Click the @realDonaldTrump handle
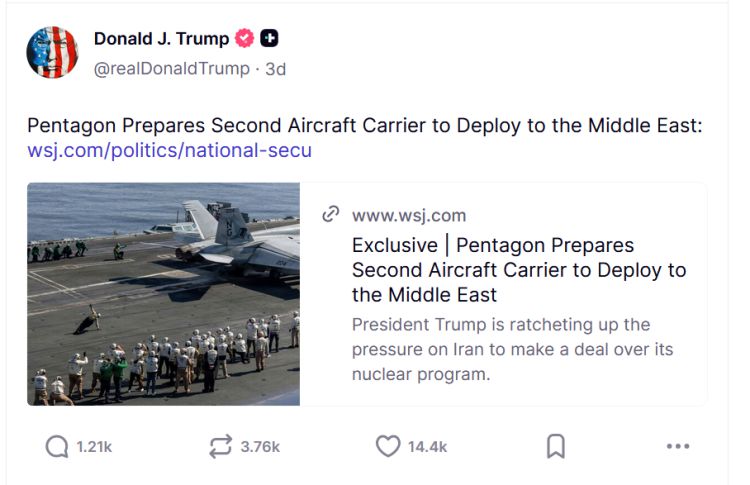Image resolution: width=750 pixels, height=485 pixels. pos(171,68)
